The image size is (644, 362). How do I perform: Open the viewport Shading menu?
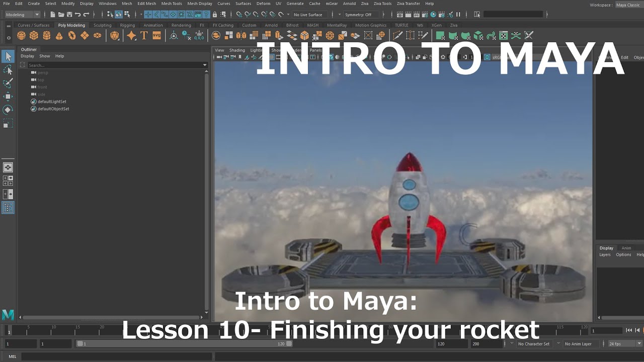point(237,50)
